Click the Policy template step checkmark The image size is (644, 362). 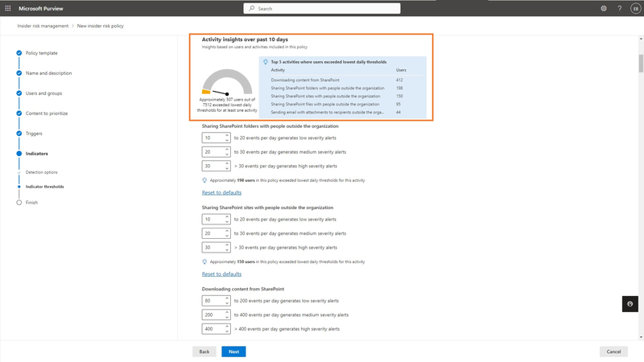coord(19,53)
